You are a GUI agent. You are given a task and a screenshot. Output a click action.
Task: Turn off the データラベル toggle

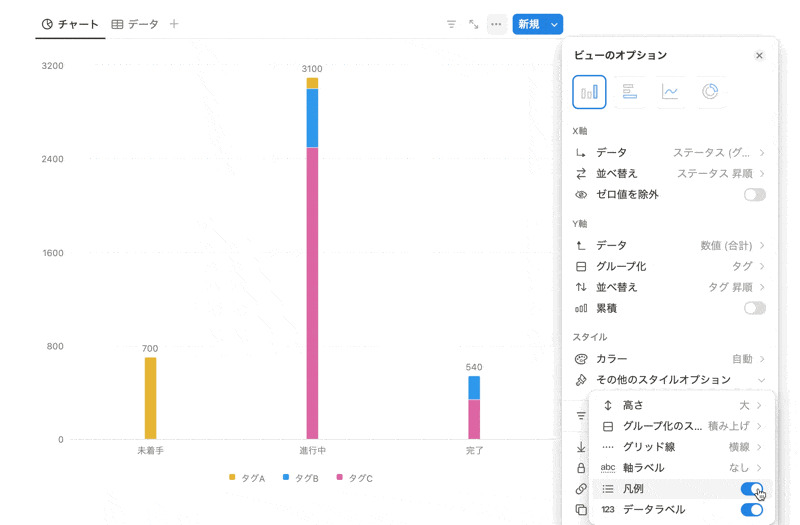(752, 510)
